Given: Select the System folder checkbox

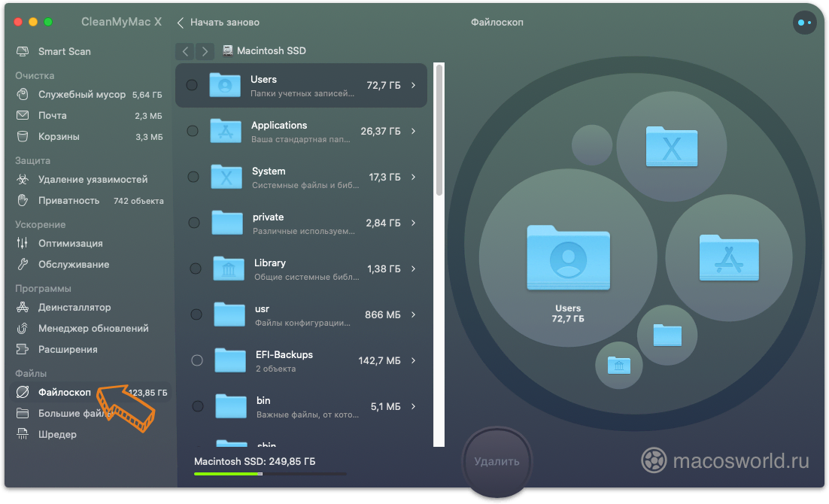Looking at the screenshot, I should pyautogui.click(x=193, y=177).
